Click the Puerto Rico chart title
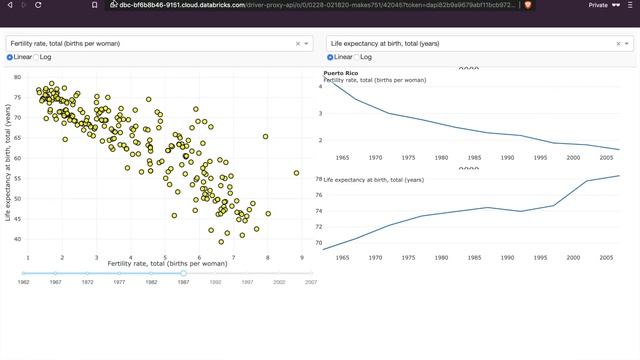 coord(341,73)
